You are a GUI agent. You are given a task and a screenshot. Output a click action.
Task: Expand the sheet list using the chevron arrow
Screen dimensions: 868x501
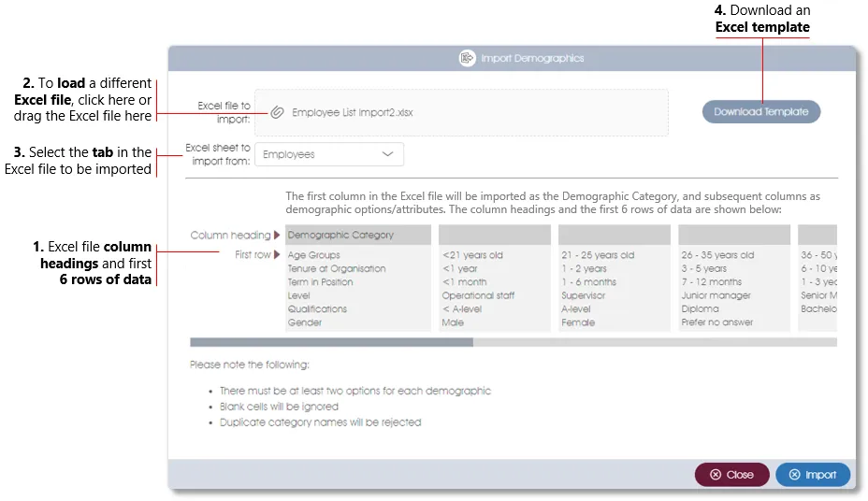388,154
